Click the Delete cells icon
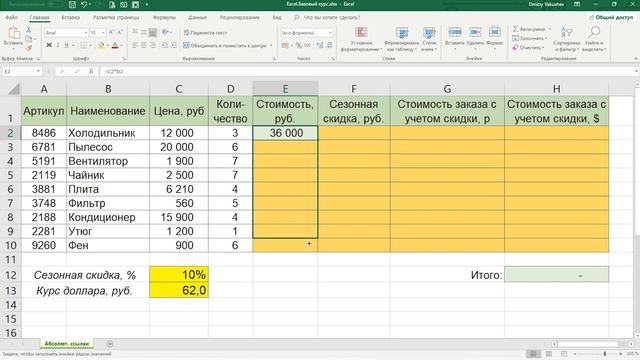Screen dimensions: 640x360 [475, 32]
